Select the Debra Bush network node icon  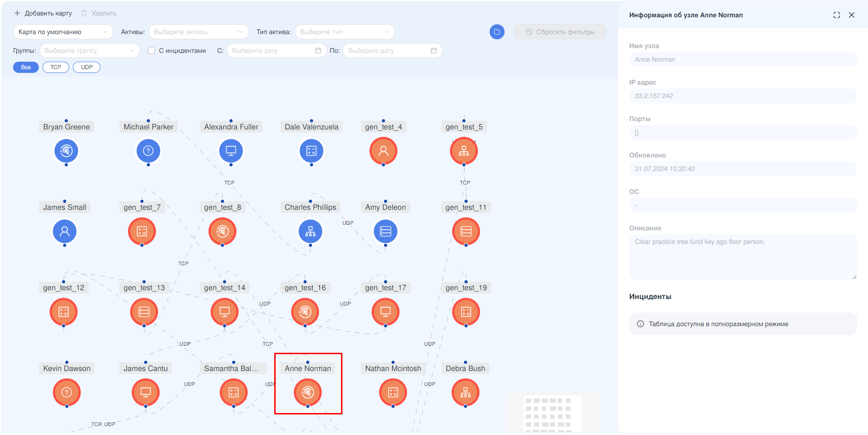point(465,392)
